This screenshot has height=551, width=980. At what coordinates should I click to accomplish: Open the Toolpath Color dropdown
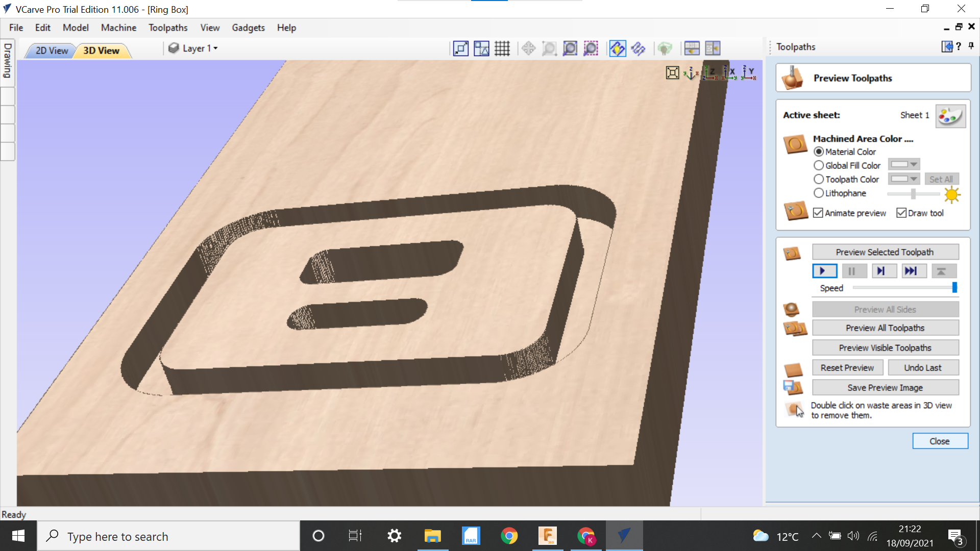(x=913, y=179)
